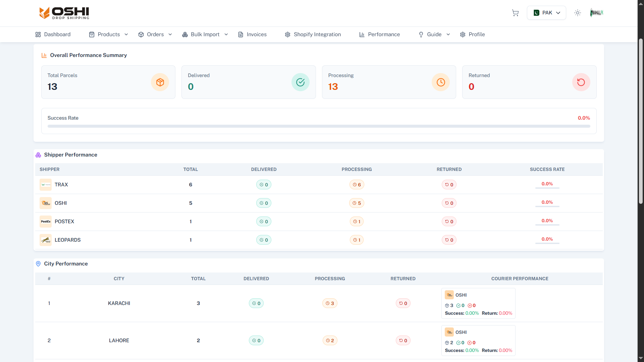Click the Processing clock icon
This screenshot has height=362, width=644.
click(440, 82)
